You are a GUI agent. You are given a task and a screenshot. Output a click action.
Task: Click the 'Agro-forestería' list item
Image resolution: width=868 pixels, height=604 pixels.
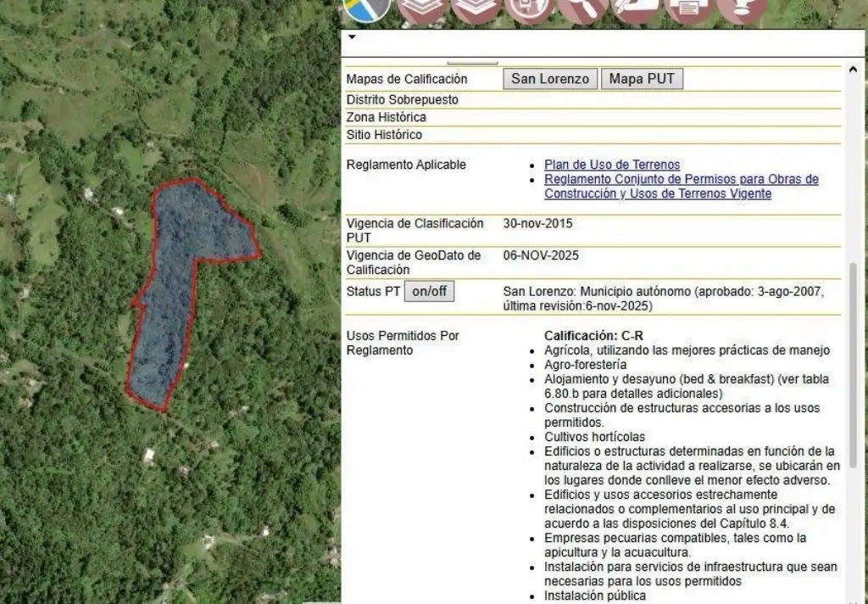click(585, 365)
